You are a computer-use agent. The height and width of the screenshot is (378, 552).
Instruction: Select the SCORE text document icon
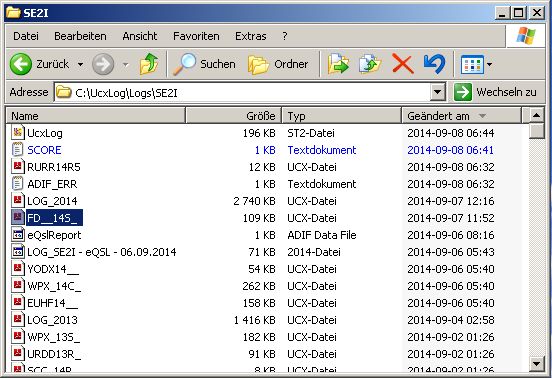[18, 150]
